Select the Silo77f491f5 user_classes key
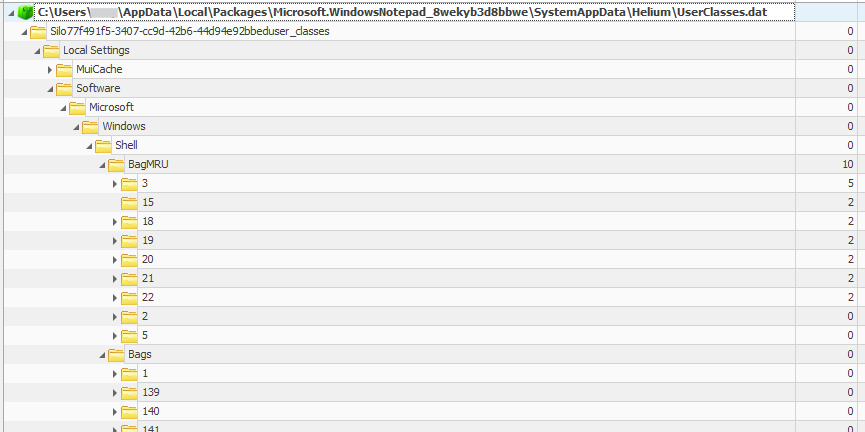The height and width of the screenshot is (432, 865). [x=190, y=31]
